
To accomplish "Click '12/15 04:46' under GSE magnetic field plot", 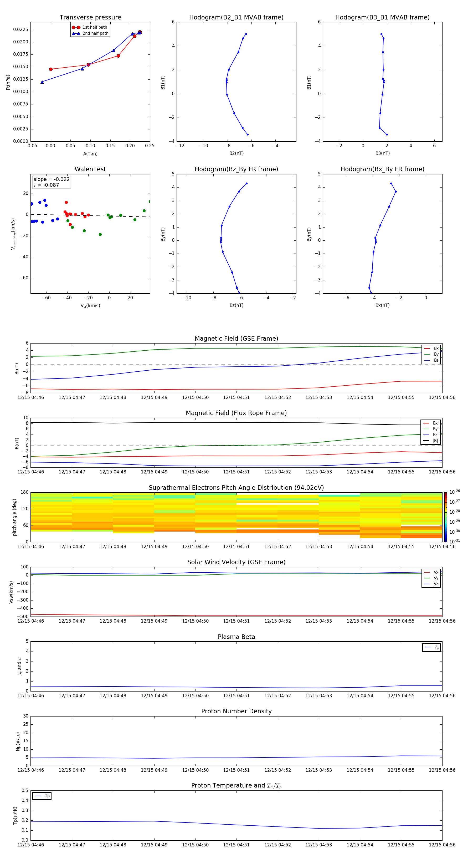I will click(x=31, y=397).
